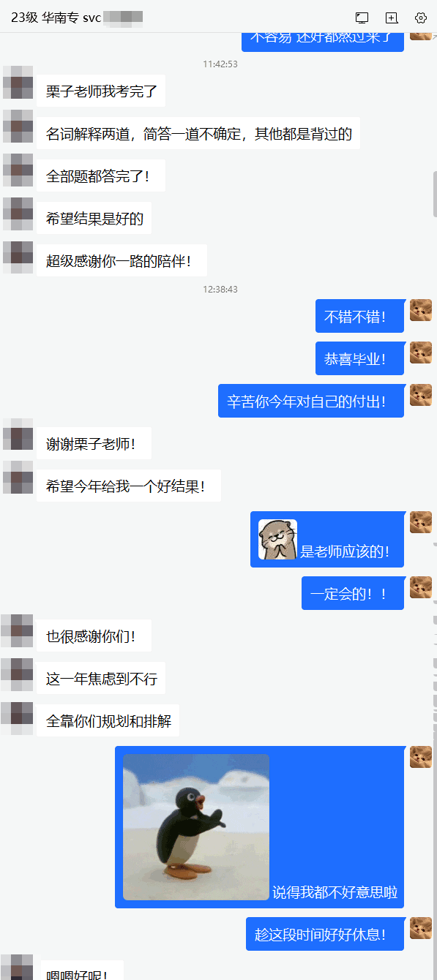437x980 pixels.
Task: Click the avatar beside 恭喜毕业!
Action: [421, 353]
